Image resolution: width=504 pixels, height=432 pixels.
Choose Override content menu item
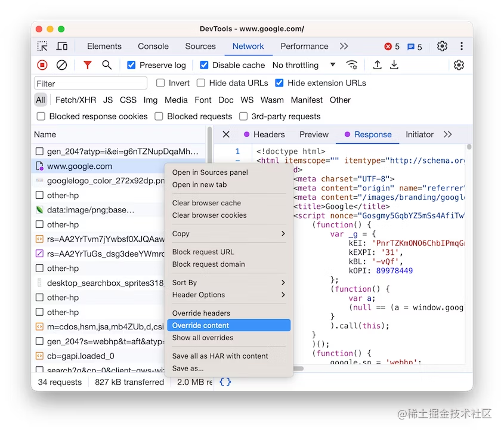click(x=228, y=325)
